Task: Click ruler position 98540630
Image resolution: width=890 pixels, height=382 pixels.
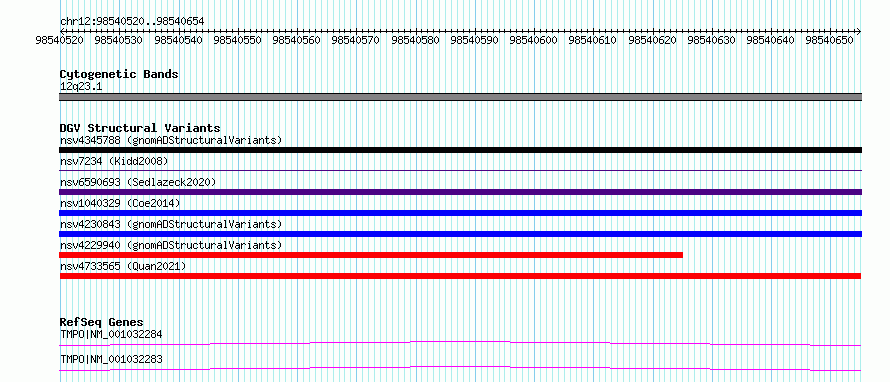Action: [x=711, y=40]
